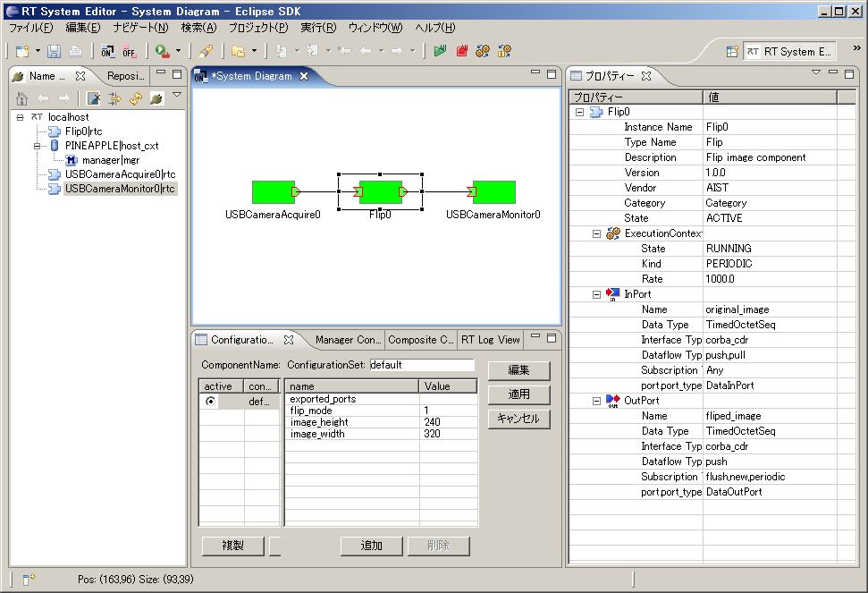This screenshot has height=593, width=868.
Task: Open the File (ファイル) menu
Action: click(31, 28)
